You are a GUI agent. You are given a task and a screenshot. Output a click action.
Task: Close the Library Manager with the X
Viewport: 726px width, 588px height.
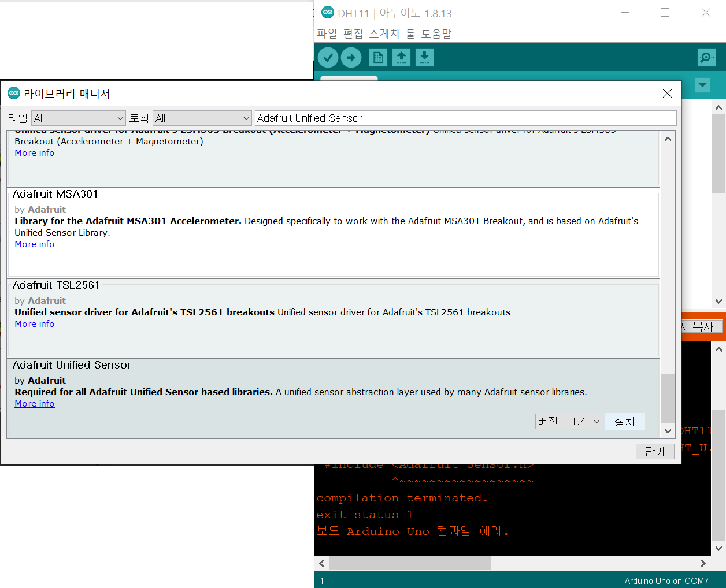click(x=667, y=93)
